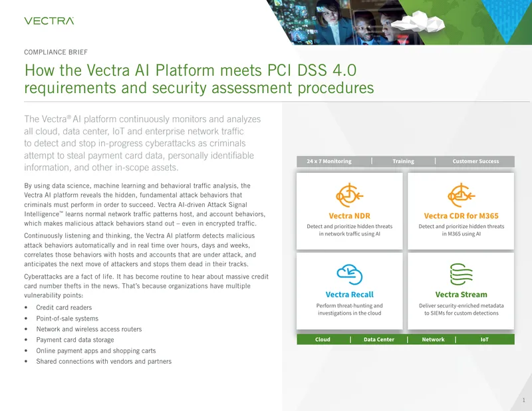Select the Training label in gray bar
This screenshot has width=532, height=411.
(404, 161)
